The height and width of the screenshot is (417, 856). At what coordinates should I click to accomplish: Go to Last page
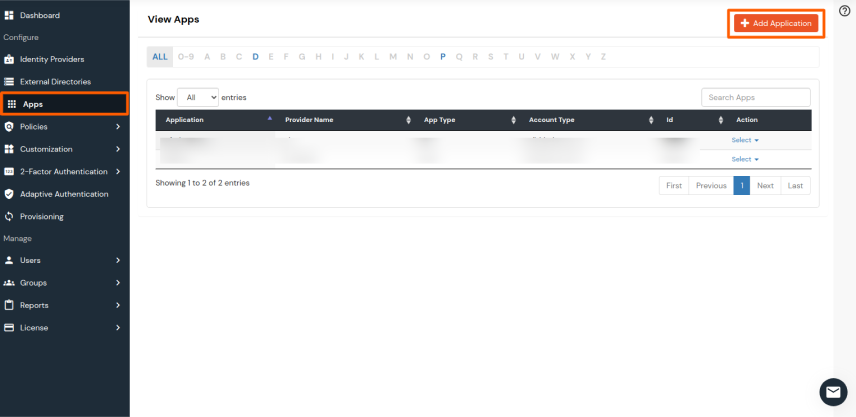click(x=795, y=186)
